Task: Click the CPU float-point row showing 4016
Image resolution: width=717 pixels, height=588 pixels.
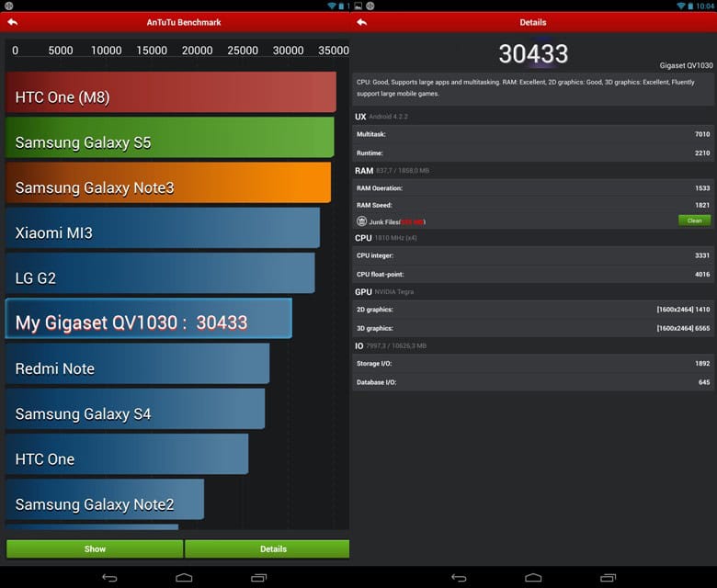Action: (533, 274)
